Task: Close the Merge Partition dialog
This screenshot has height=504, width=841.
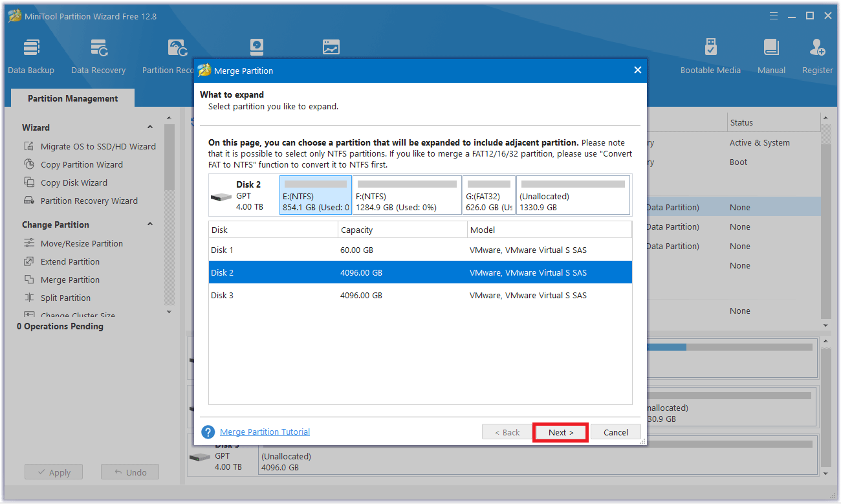Action: [x=637, y=71]
